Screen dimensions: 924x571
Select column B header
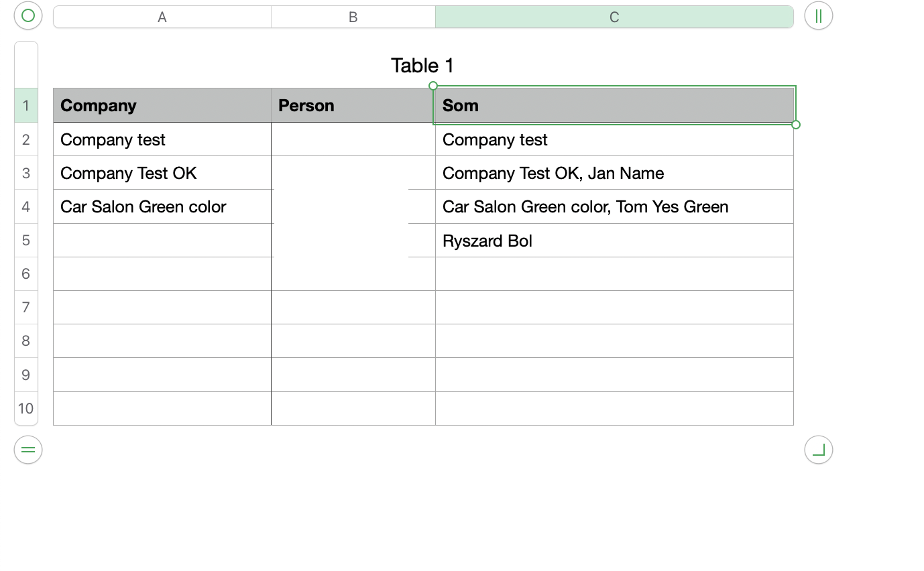(x=353, y=17)
